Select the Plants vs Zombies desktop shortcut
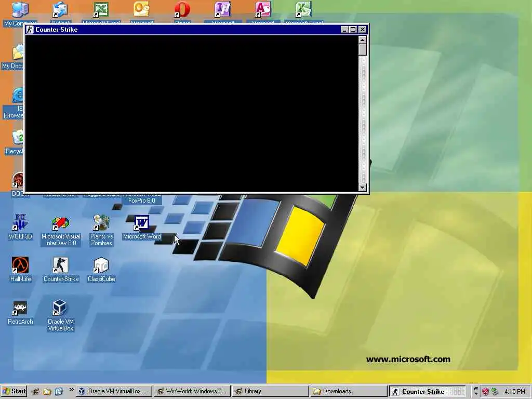Viewport: 532px width, 399px height. coord(101,222)
